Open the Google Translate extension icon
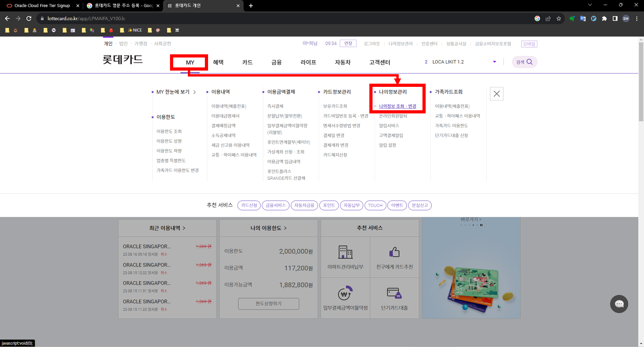644x347 pixels. (x=583, y=18)
